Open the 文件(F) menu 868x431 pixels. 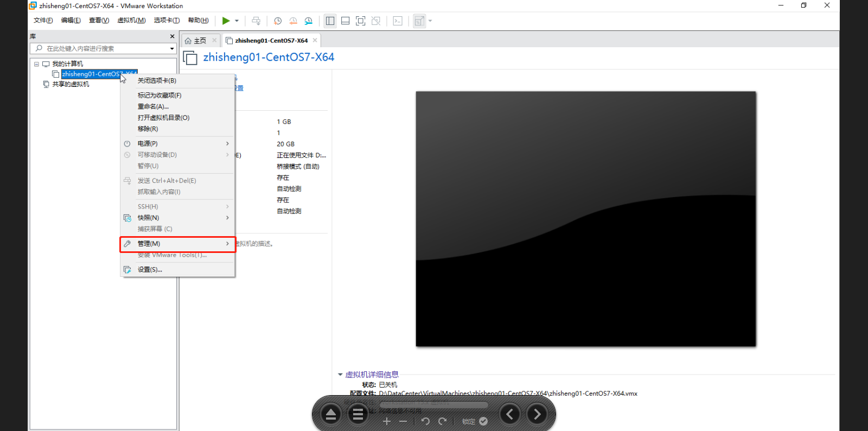tap(43, 20)
